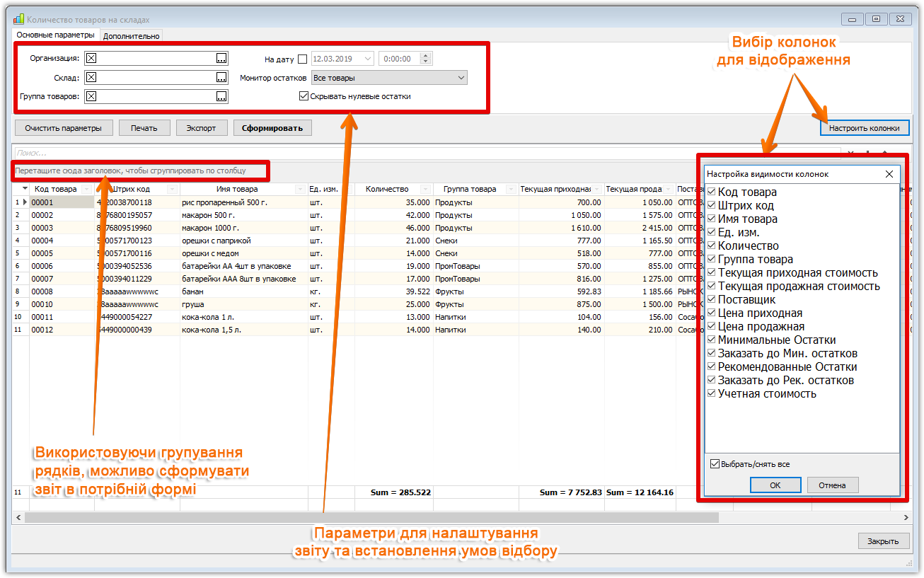Open the filter dropdown on Текущая прода header
924x578 pixels.
click(x=669, y=190)
